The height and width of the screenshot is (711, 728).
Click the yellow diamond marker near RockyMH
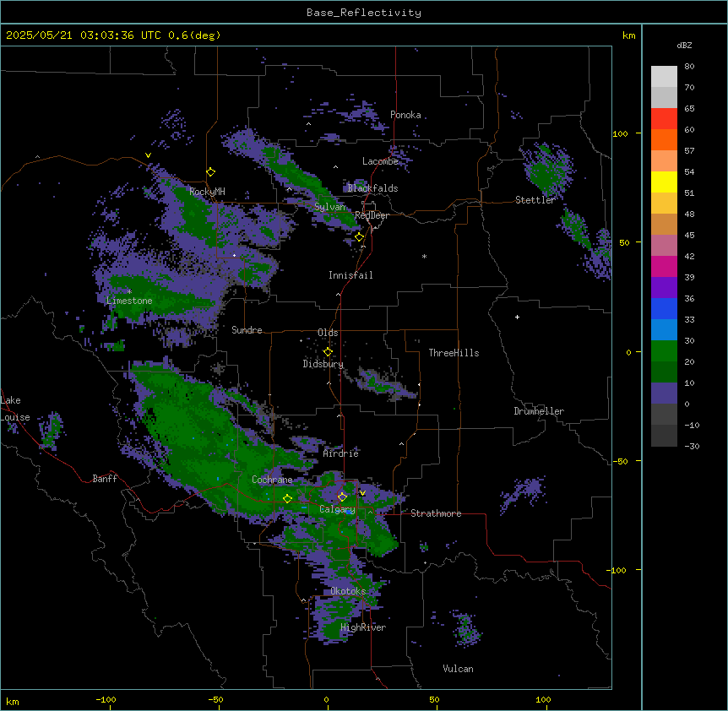click(x=211, y=171)
